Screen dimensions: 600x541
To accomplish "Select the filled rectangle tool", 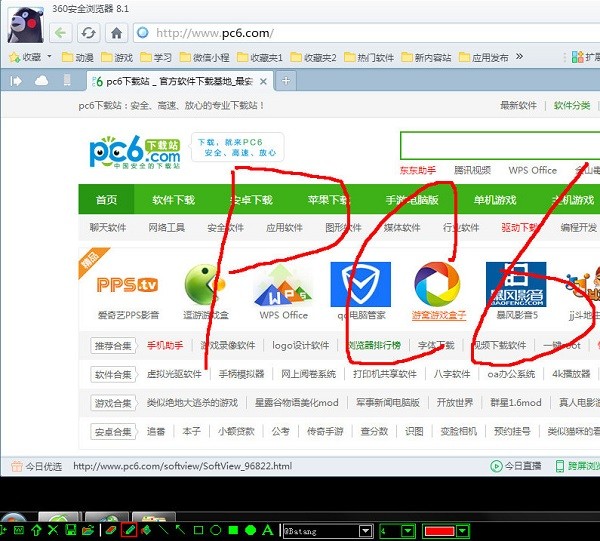I will tap(233, 530).
